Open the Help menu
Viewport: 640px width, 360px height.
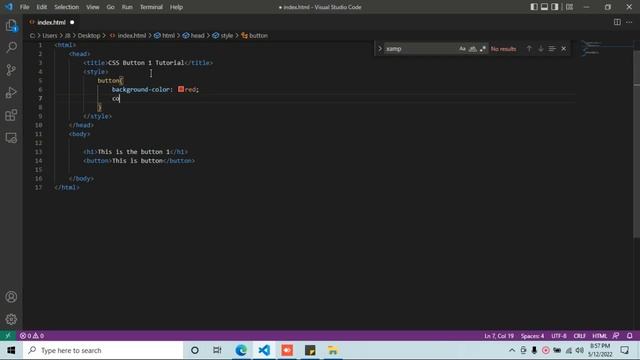pos(176,7)
